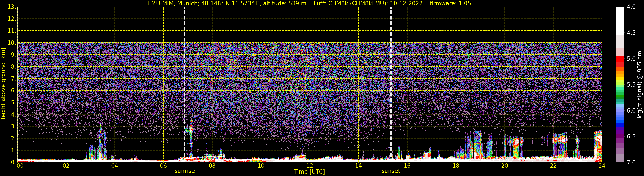Click the 'sunrise' label below the time axis
The image size is (644, 176).
click(x=185, y=171)
